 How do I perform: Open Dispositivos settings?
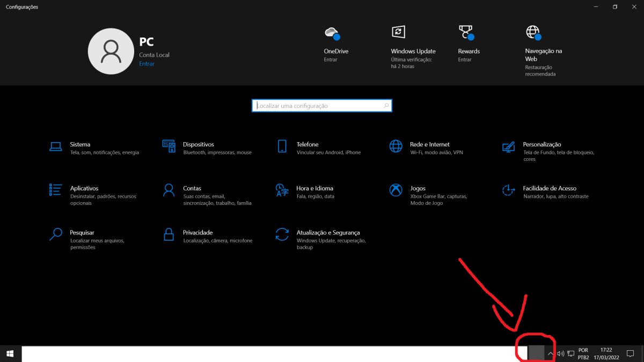pos(208,148)
